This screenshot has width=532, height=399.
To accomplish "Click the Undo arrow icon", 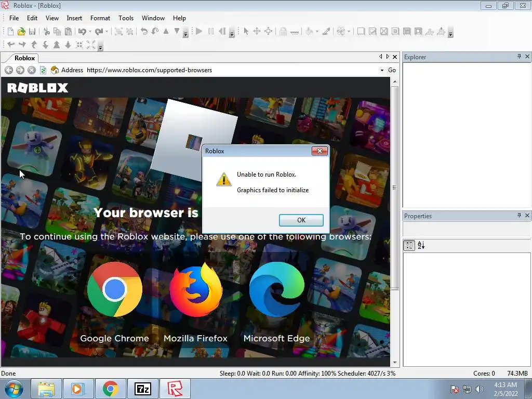I will pyautogui.click(x=82, y=32).
